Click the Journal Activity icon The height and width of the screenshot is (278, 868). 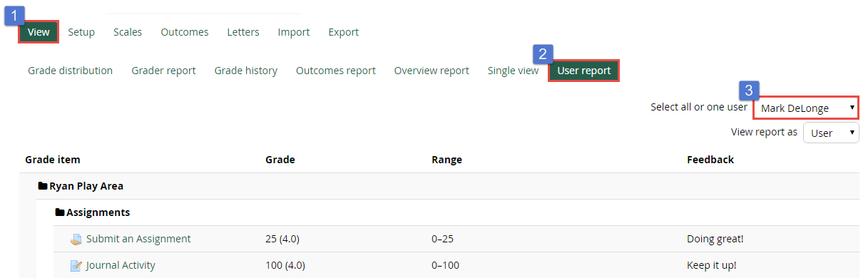[76, 266]
